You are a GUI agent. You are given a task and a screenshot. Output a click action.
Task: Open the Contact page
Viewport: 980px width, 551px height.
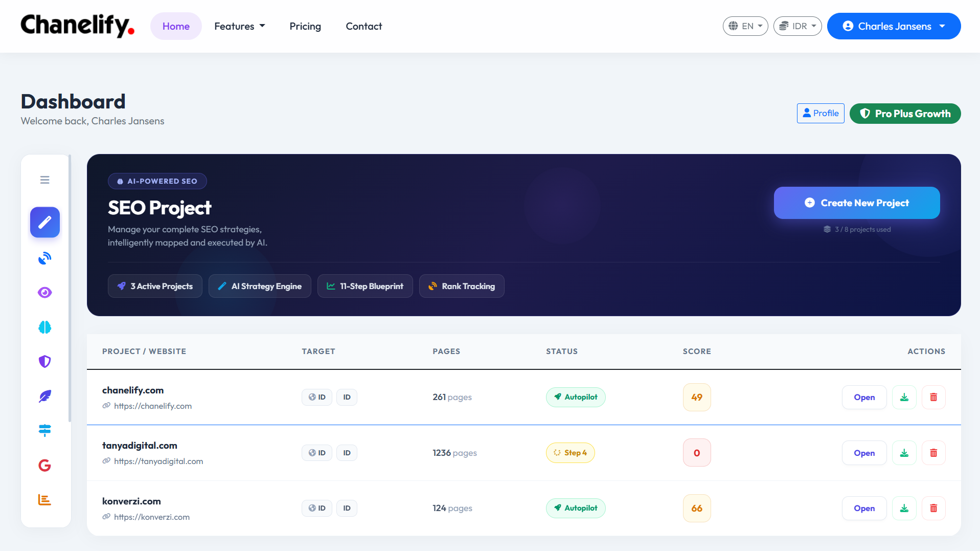(x=364, y=26)
